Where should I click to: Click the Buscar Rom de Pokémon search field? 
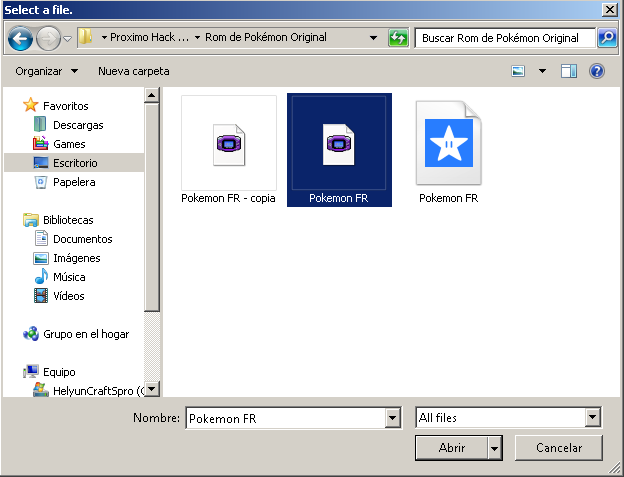[504, 38]
